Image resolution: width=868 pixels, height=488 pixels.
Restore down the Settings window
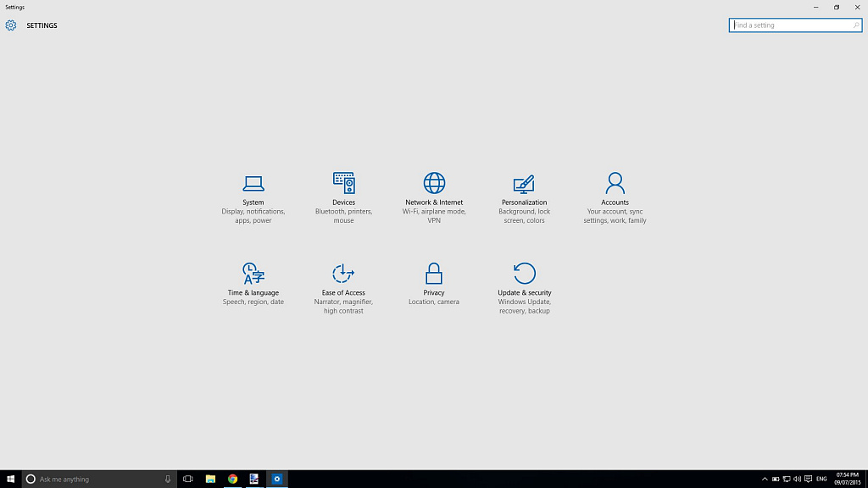837,7
